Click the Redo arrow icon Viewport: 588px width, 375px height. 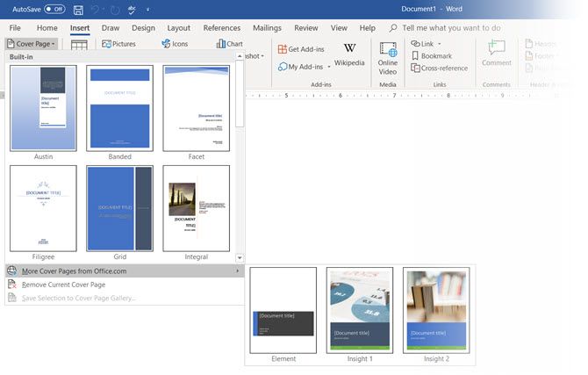(x=115, y=10)
